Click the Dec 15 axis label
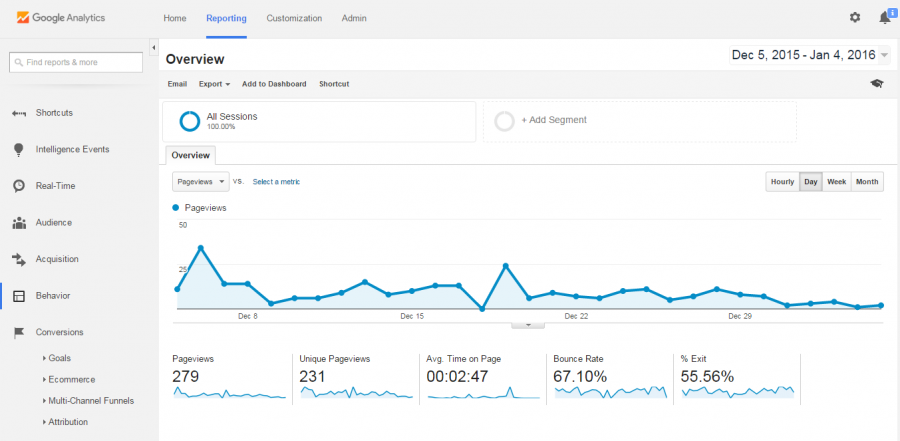This screenshot has height=441, width=900. [412, 316]
